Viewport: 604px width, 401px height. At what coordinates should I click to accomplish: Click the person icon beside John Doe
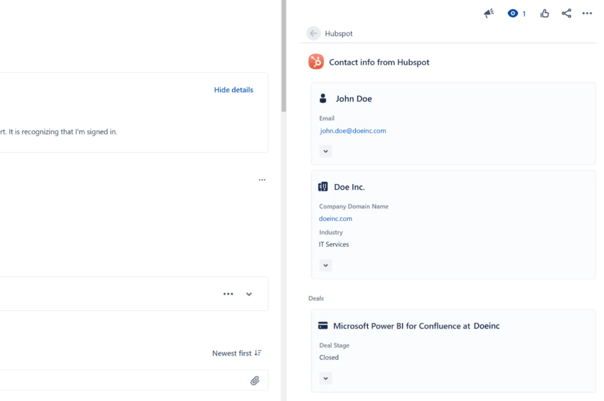[x=323, y=98]
